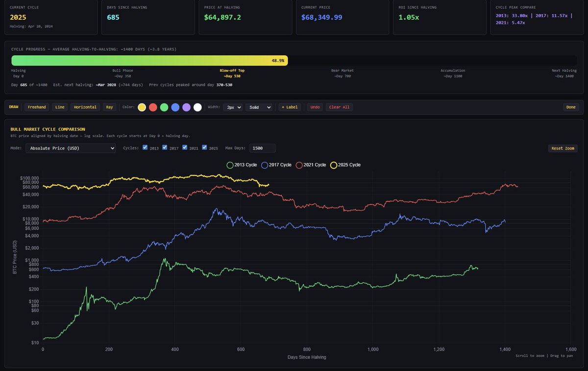588x371 pixels.
Task: Toggle 2021 Cycle legend entry
Action: click(x=311, y=165)
